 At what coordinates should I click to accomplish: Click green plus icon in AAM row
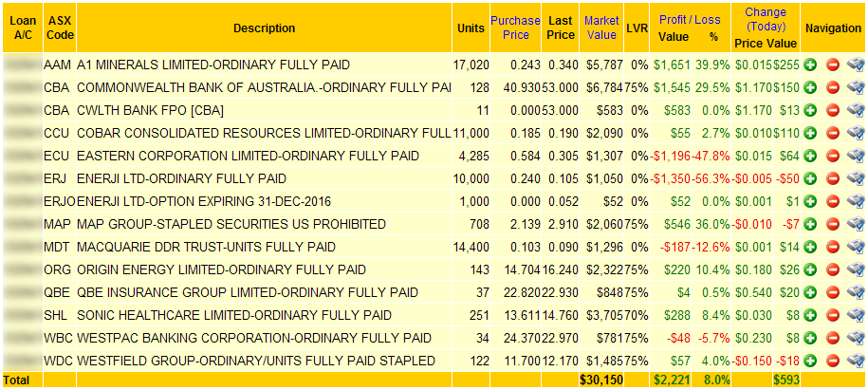tap(810, 65)
